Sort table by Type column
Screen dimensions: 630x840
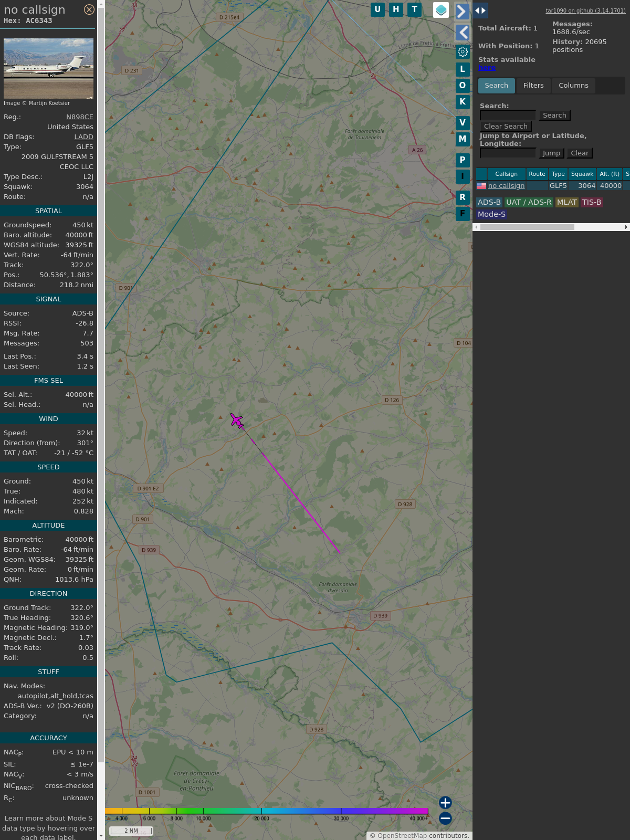coord(558,174)
